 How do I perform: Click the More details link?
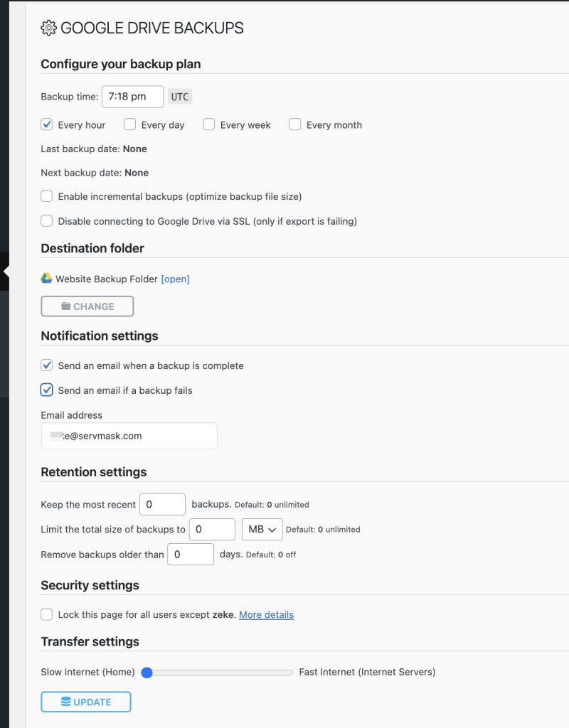266,614
